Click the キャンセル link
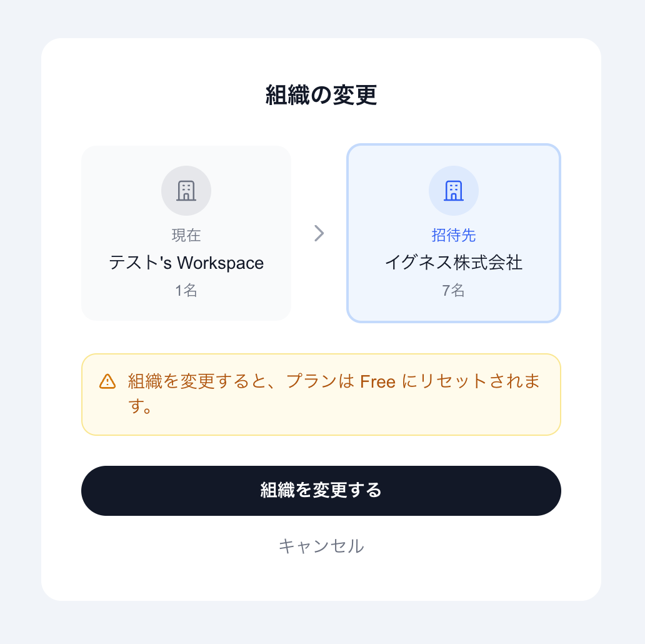Screen dimensions: 645x644 coord(321,546)
